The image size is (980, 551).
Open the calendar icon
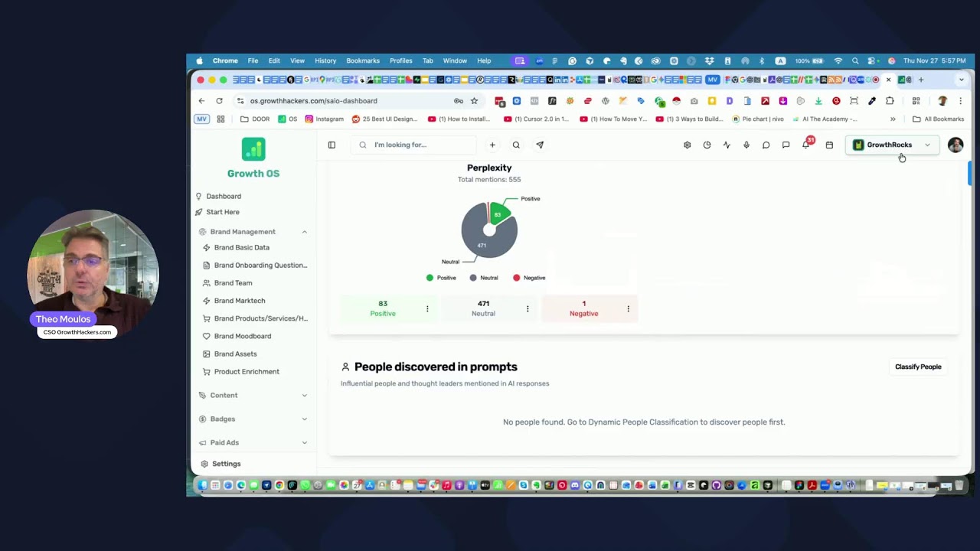[829, 145]
